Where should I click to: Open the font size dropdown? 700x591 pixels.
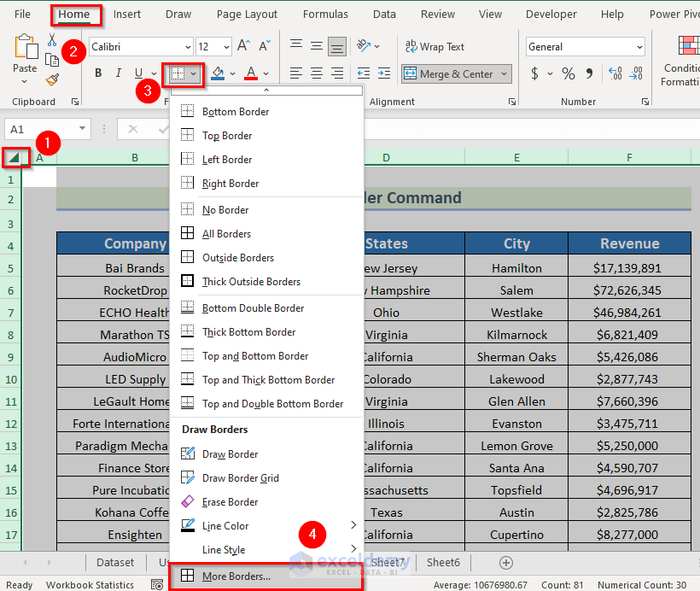(225, 47)
